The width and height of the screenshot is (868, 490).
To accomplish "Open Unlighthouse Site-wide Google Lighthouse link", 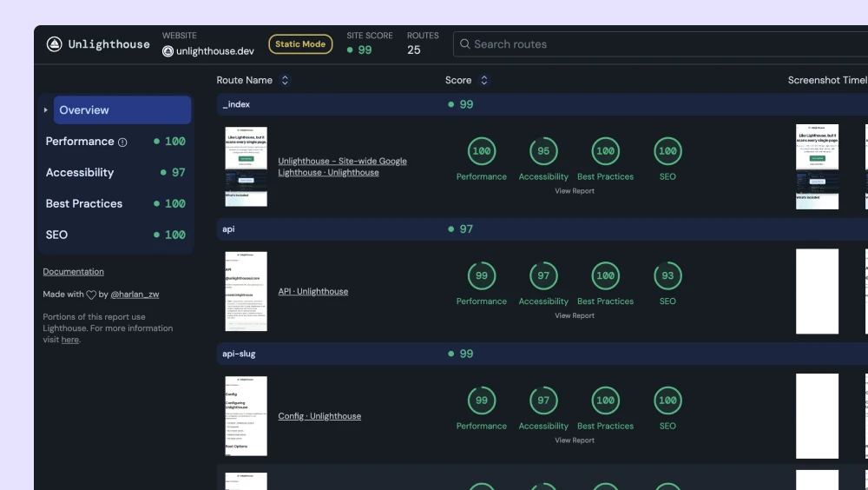I will [342, 167].
